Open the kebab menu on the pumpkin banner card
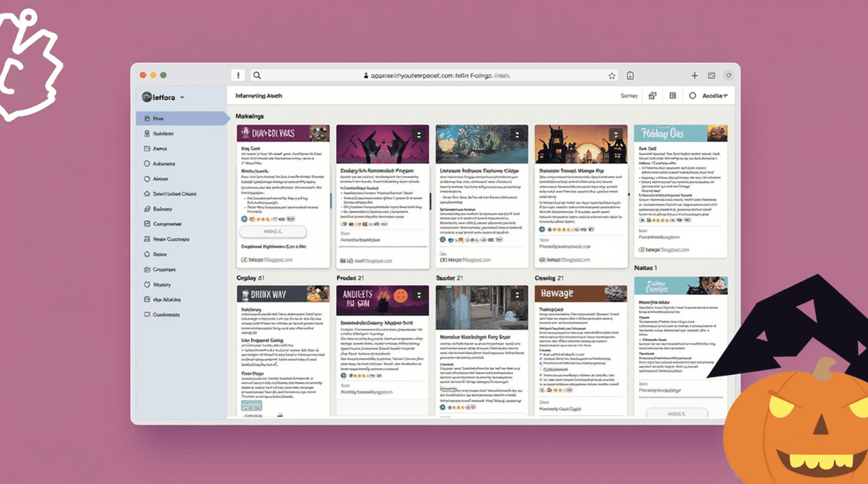This screenshot has height=484, width=868. [x=418, y=295]
